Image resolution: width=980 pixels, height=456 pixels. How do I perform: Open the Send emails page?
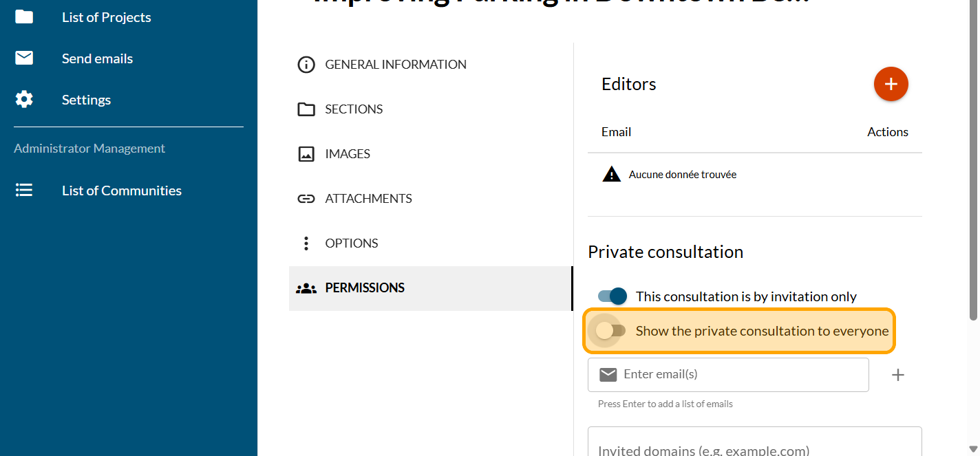97,58
